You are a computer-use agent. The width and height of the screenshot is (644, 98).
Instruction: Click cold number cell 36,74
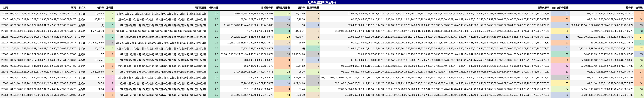101,83
